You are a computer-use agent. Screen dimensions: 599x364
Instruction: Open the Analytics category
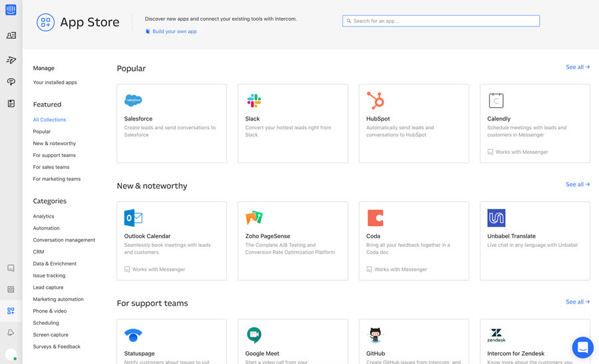click(x=43, y=216)
